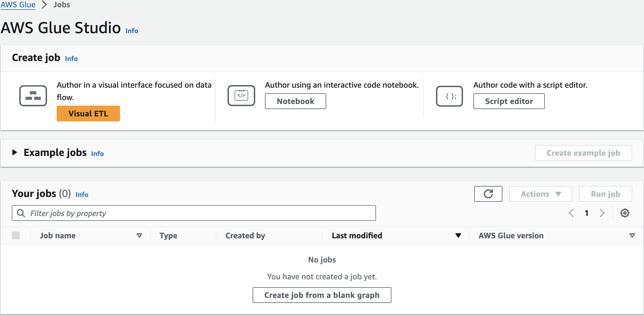Click Create job from a blank graph
The width and height of the screenshot is (644, 315).
pos(322,295)
